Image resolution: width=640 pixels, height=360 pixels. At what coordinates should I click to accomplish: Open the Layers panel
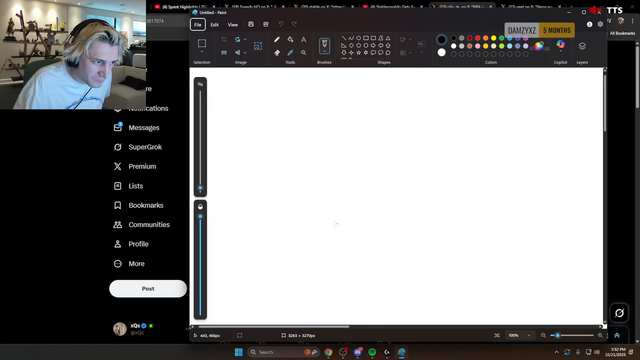coord(582,46)
